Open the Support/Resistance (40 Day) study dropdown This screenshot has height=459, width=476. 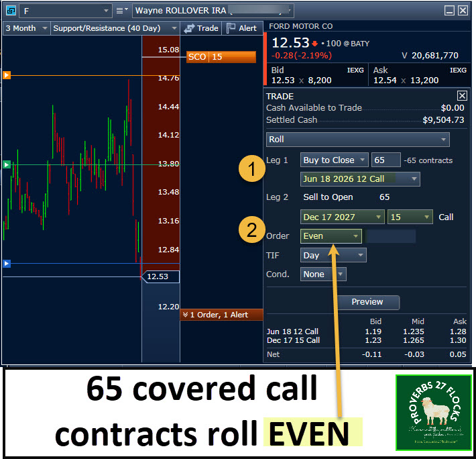click(x=114, y=28)
